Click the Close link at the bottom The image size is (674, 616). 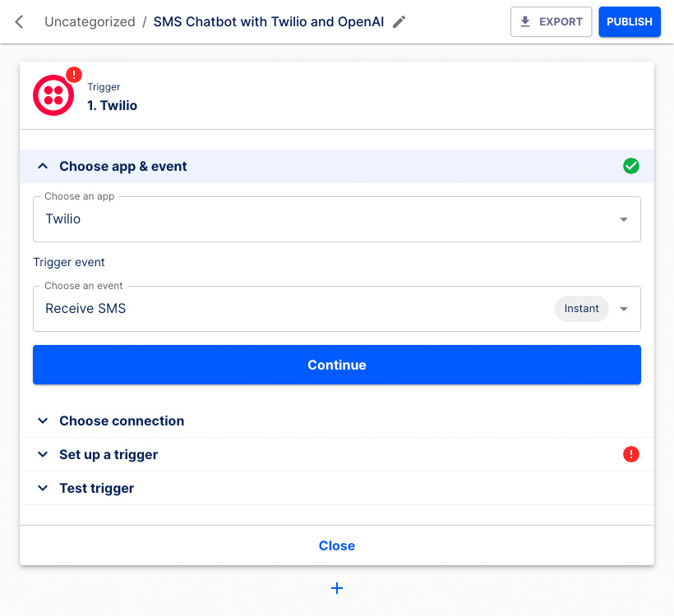pyautogui.click(x=337, y=545)
